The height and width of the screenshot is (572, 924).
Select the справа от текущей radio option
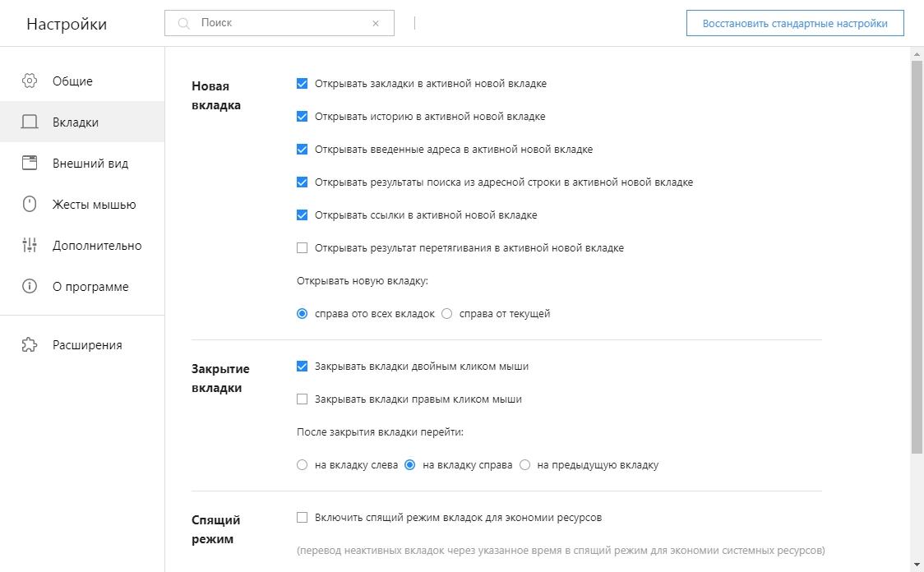pos(447,314)
